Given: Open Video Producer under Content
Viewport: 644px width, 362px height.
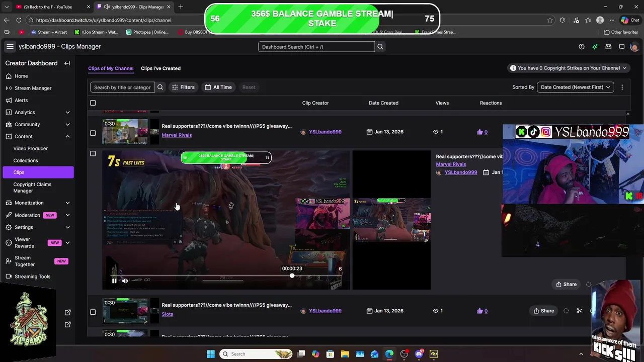Looking at the screenshot, I should [x=31, y=149].
